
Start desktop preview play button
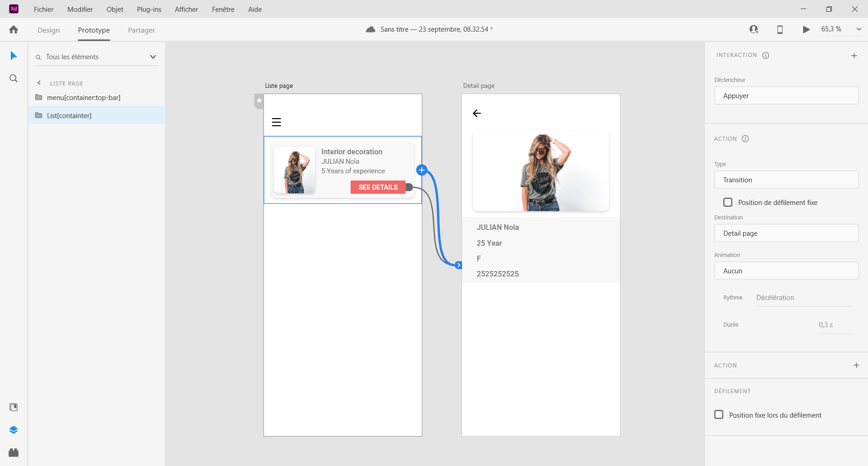click(806, 29)
